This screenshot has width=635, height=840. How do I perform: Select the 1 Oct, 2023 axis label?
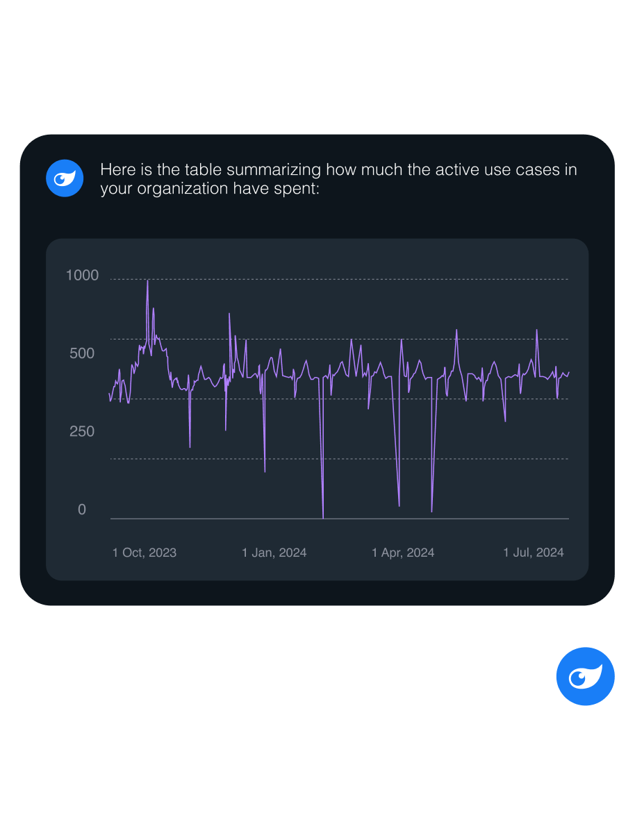click(x=145, y=553)
